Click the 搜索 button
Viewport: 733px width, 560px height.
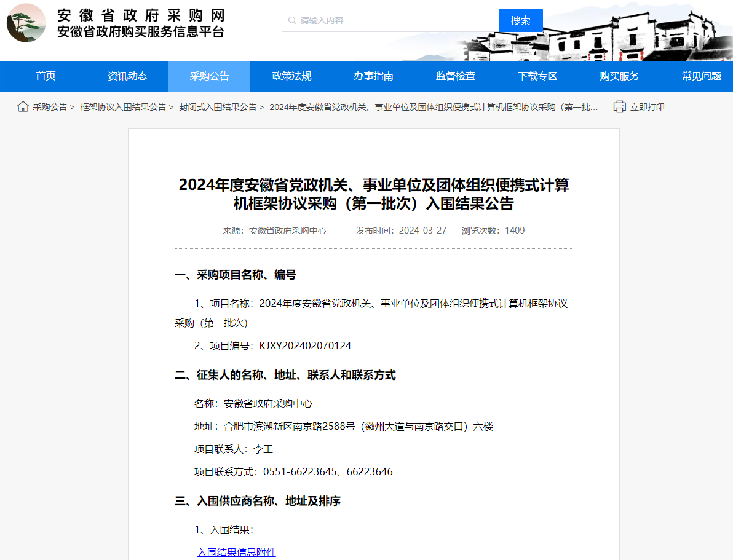click(x=521, y=20)
